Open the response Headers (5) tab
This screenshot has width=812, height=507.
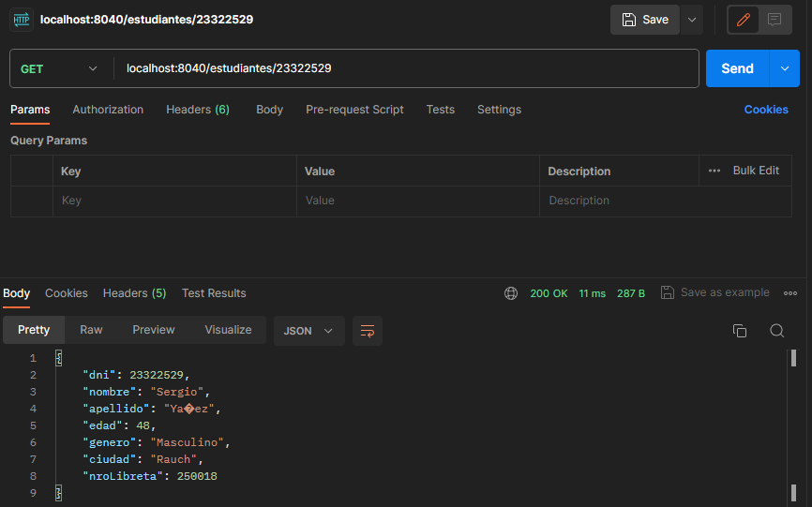coord(135,293)
